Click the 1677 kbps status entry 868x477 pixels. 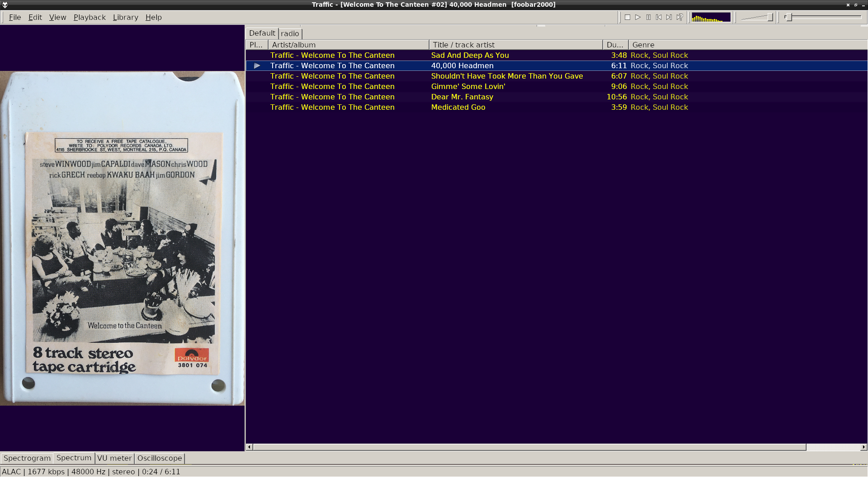click(46, 472)
